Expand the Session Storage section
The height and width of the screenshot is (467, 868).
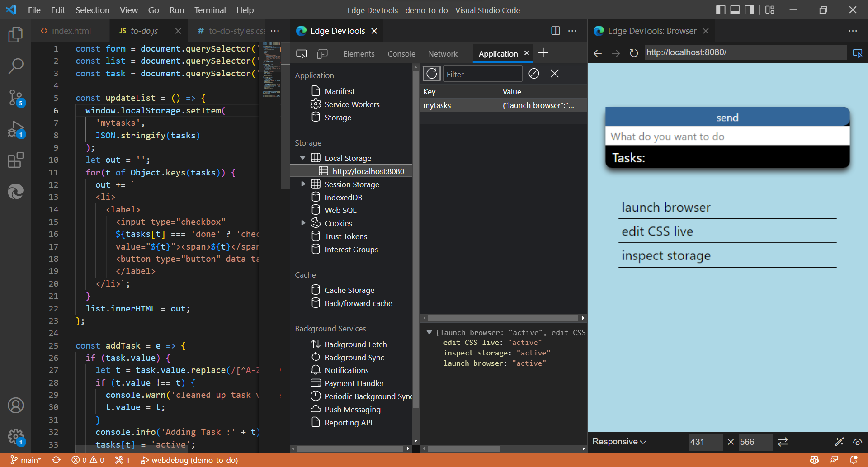click(x=303, y=184)
